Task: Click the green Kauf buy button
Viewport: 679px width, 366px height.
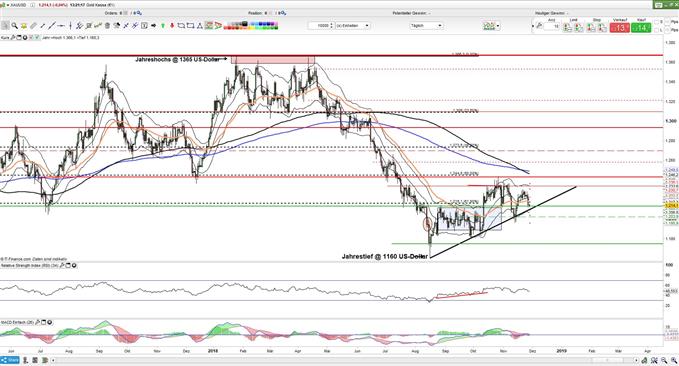Action: (641, 28)
